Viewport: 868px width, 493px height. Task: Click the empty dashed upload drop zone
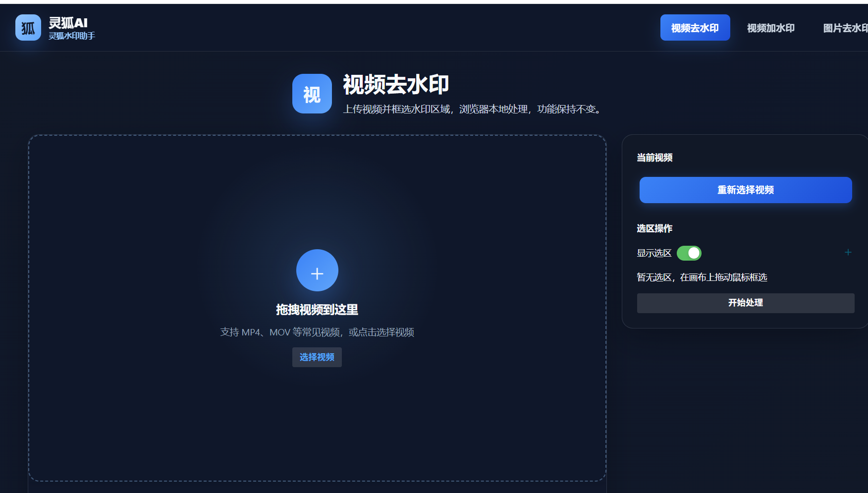[317, 198]
